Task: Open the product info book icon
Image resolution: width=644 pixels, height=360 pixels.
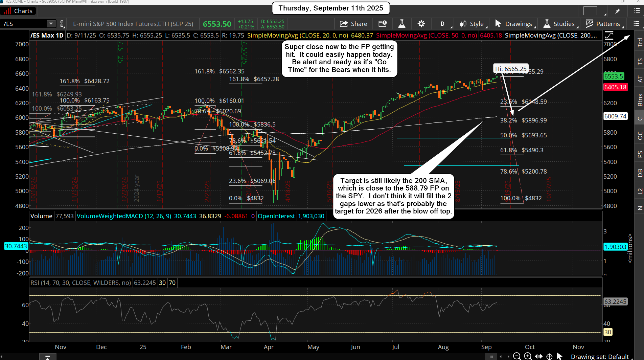Action: point(383,24)
